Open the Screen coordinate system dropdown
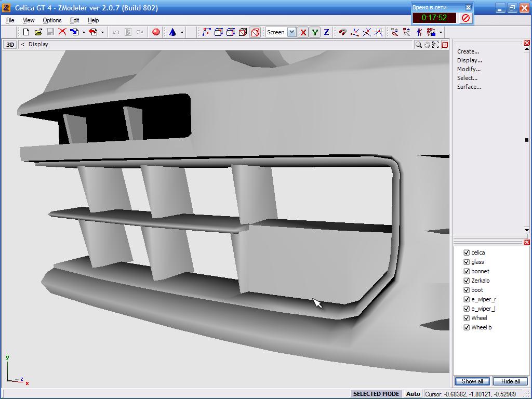The image size is (532, 399). [291, 32]
